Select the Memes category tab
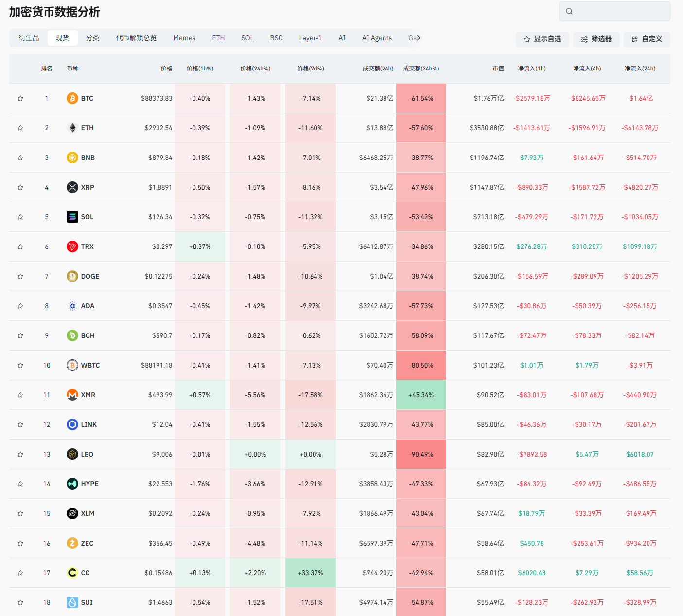 (x=184, y=38)
